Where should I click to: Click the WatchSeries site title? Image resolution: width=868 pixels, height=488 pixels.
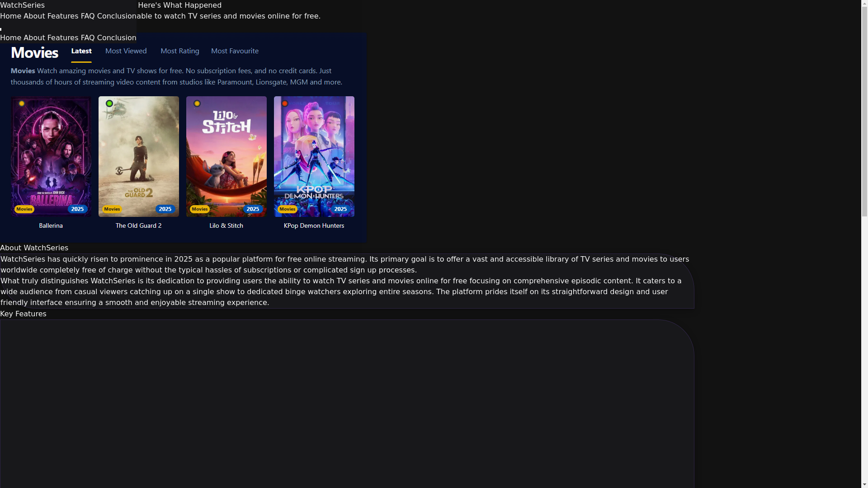[22, 5]
